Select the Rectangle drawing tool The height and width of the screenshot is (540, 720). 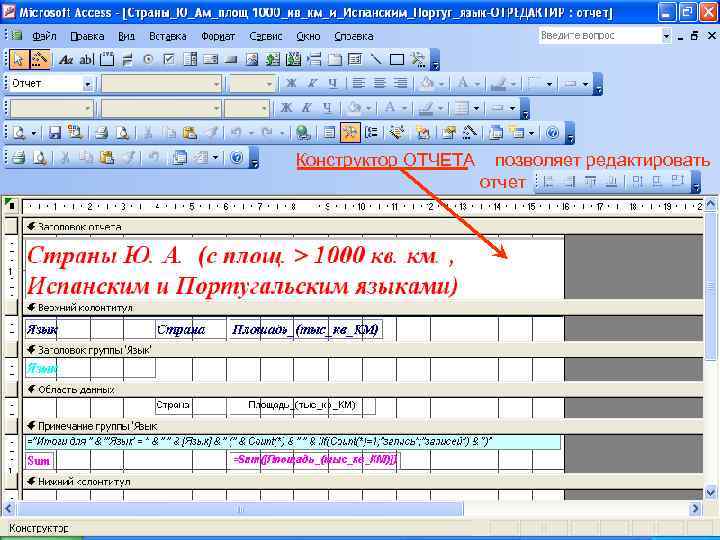[396, 59]
